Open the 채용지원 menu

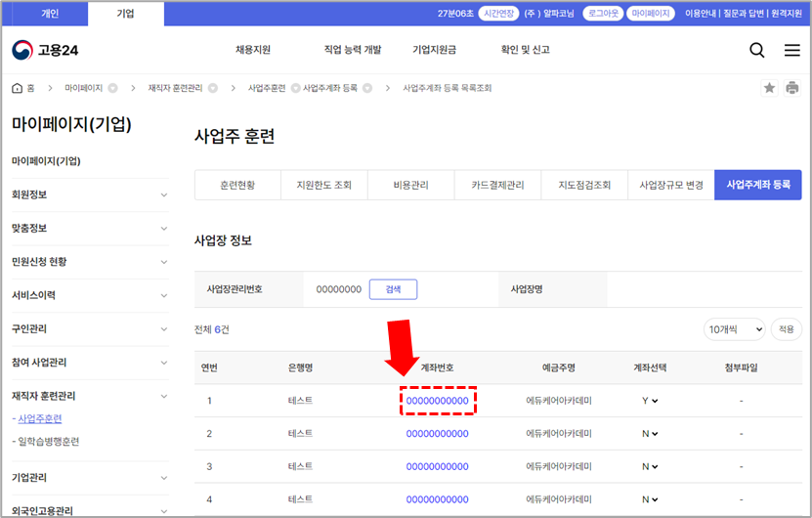point(253,50)
